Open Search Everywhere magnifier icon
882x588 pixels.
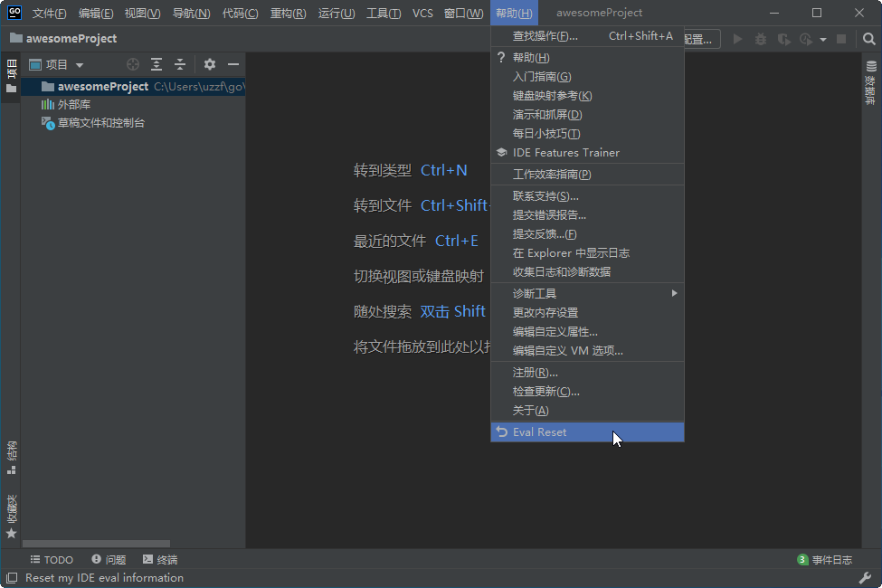coord(869,39)
